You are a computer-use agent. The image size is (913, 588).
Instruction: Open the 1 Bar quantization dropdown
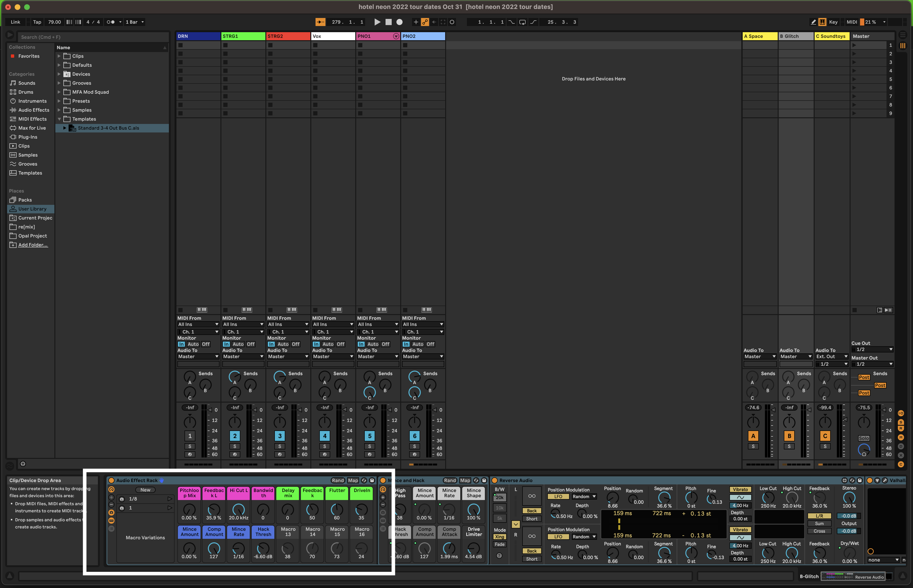[x=135, y=22]
